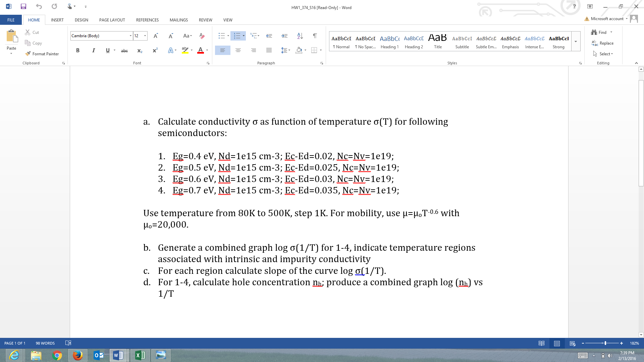Increase zoom with the zoom slider
The image size is (644, 362).
[x=622, y=343]
